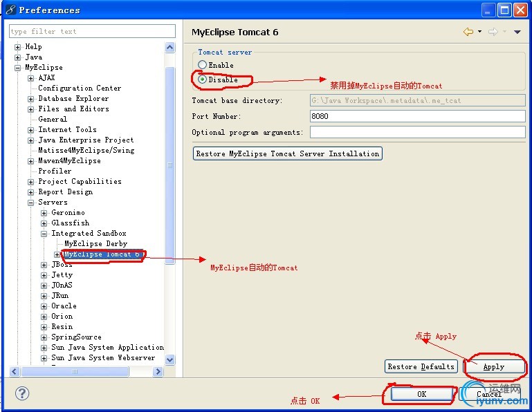Expand the Glassfish server node
Image resolution: width=532 pixels, height=412 pixels.
point(44,223)
